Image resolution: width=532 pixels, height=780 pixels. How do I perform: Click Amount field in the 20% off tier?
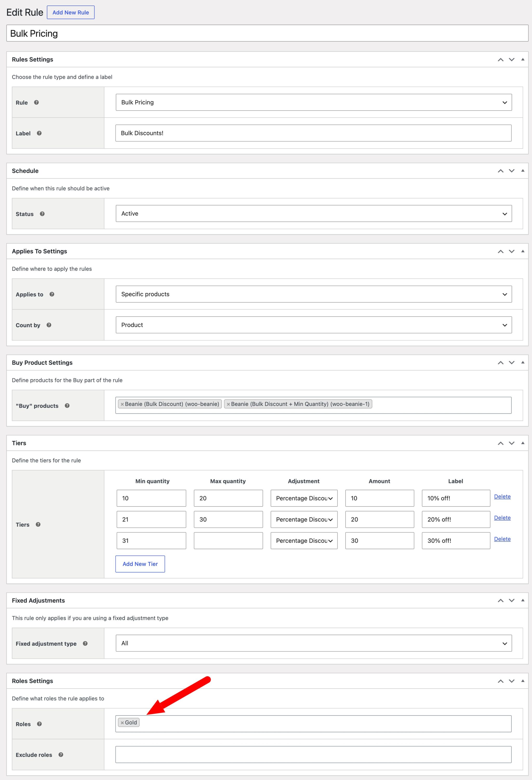pyautogui.click(x=380, y=519)
